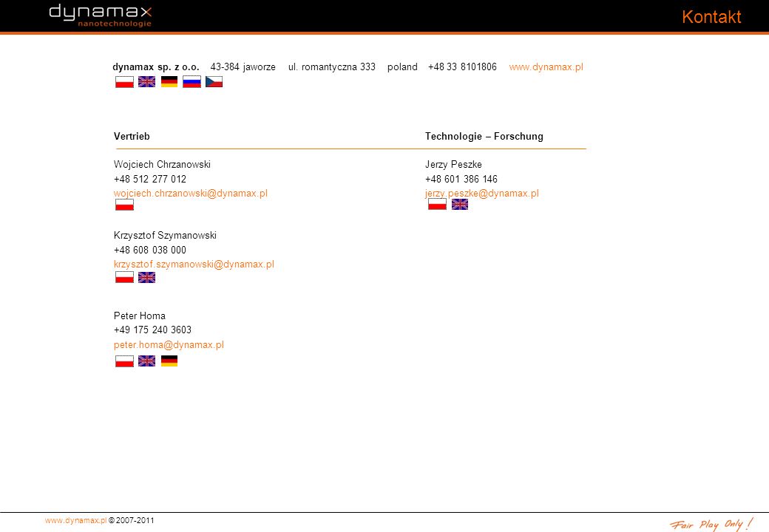Click UK flag below Peter Homa's email
Image resolution: width=769 pixels, height=532 pixels.
pos(146,361)
